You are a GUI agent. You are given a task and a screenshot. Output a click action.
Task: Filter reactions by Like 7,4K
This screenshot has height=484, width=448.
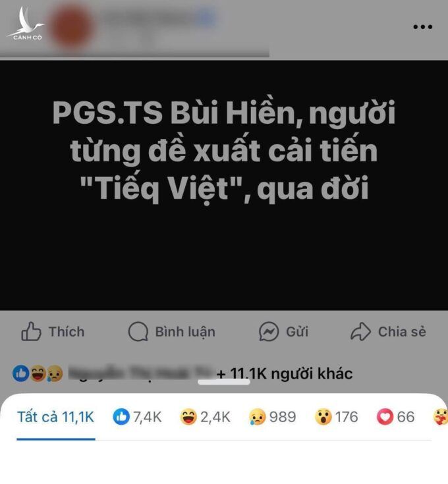[x=137, y=417]
